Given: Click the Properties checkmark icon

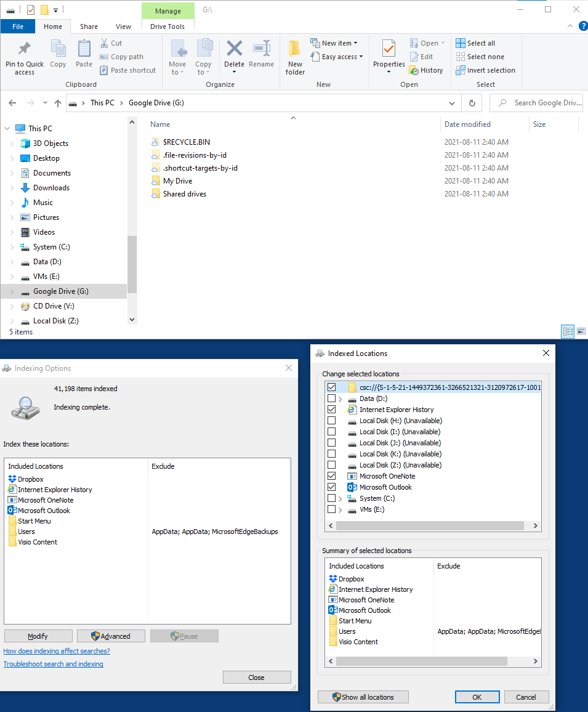Looking at the screenshot, I should click(x=389, y=48).
